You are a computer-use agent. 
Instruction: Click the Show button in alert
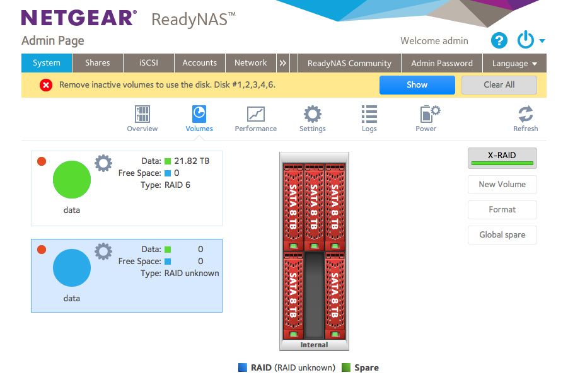click(x=417, y=85)
